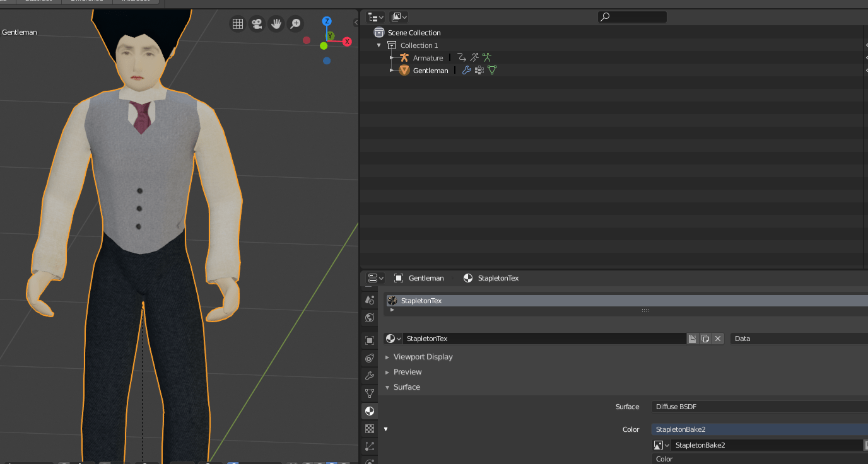Open the Diffuse BSDF surface dropdown
This screenshot has width=868, height=464.
pyautogui.click(x=759, y=407)
